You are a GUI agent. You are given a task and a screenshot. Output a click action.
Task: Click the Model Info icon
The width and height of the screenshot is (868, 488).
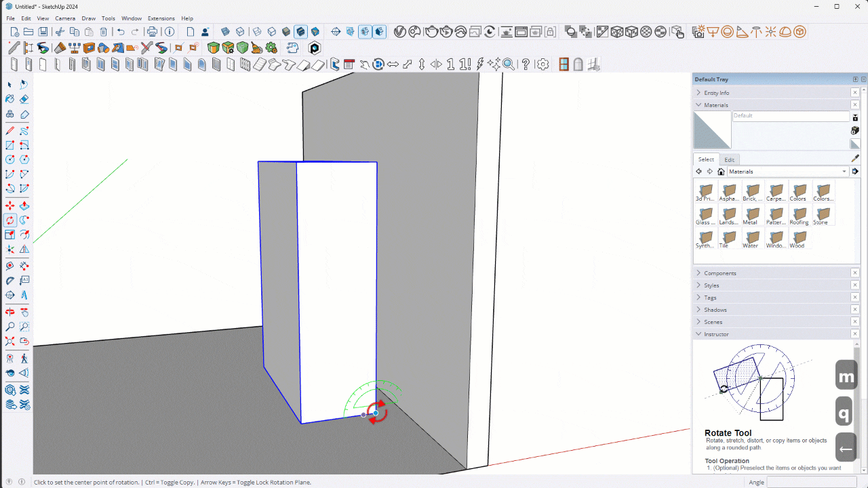click(170, 32)
